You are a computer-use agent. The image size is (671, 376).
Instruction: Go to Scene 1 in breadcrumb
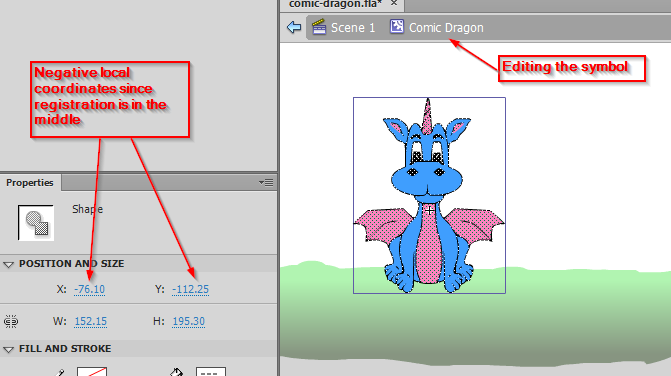click(353, 28)
